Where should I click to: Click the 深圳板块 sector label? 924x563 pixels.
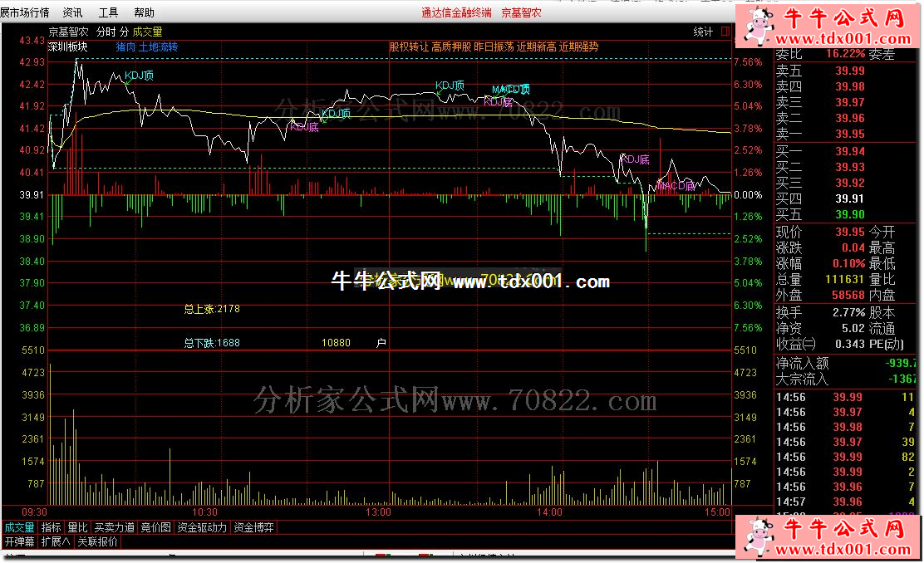68,47
